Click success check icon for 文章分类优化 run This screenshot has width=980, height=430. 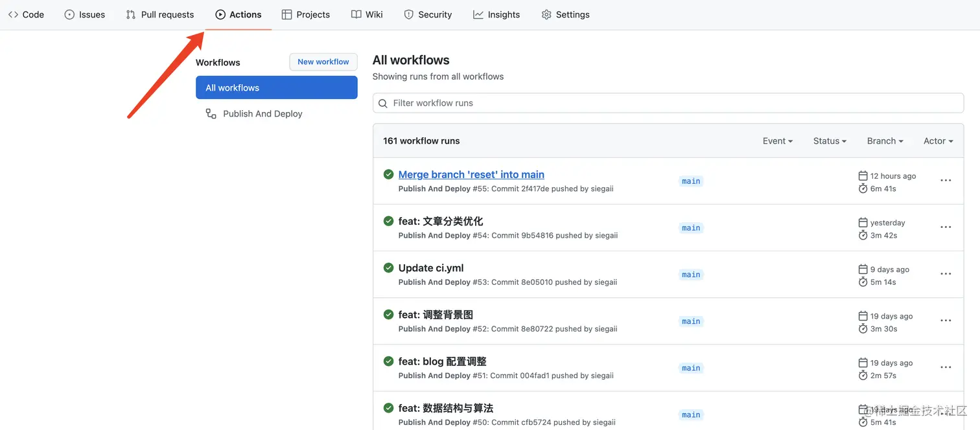[388, 221]
